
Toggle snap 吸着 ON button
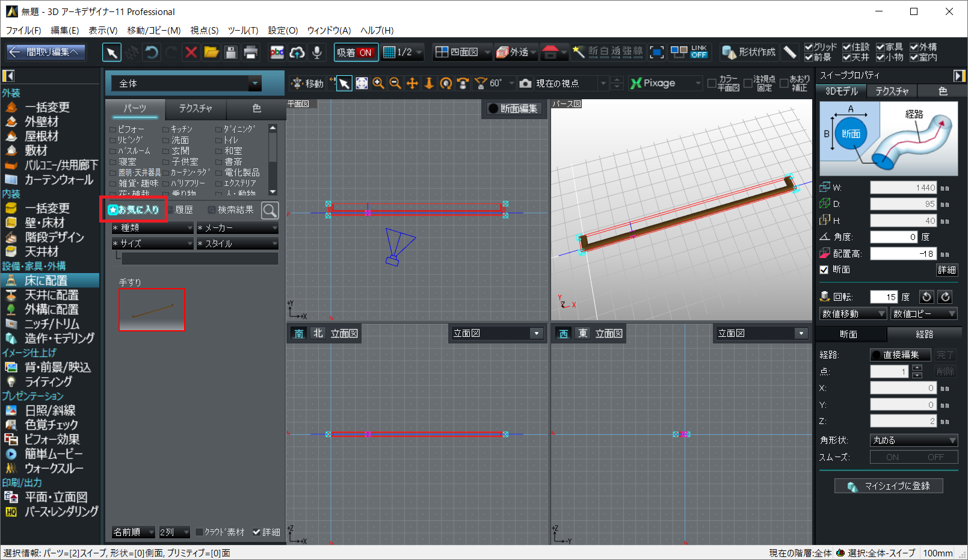pyautogui.click(x=356, y=52)
